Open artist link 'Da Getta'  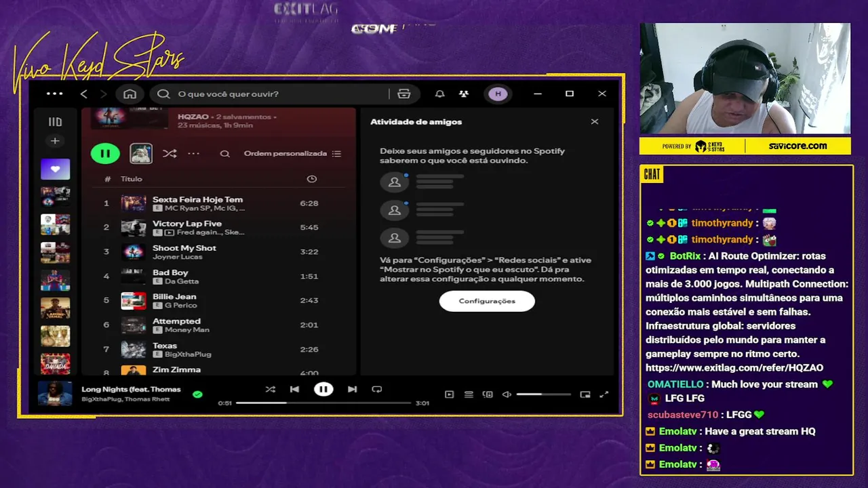tap(182, 281)
